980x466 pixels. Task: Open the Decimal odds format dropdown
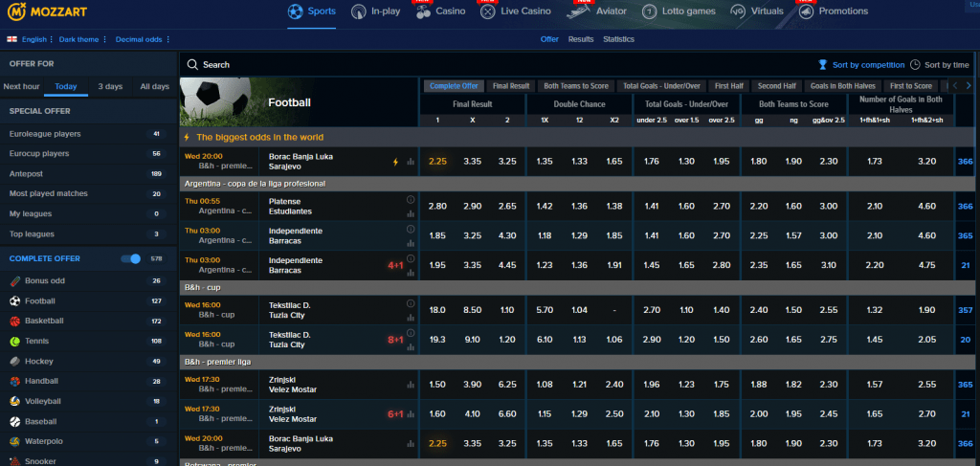click(142, 39)
